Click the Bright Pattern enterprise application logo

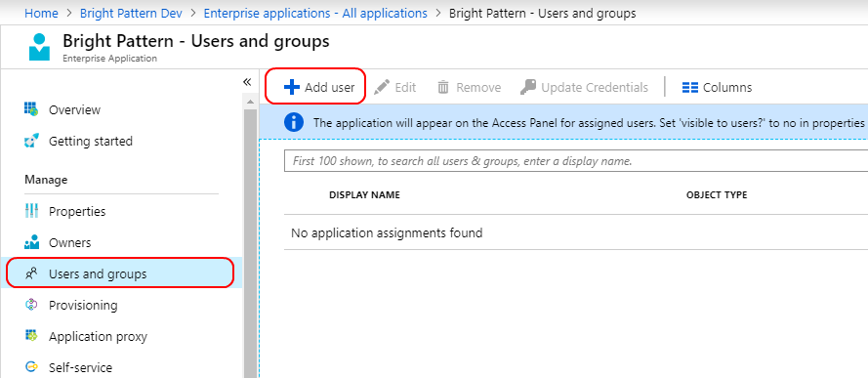tap(39, 47)
